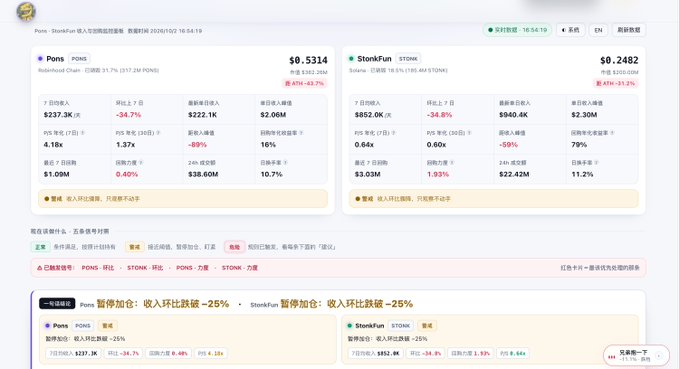The width and height of the screenshot is (679, 369).
Task: Click the info icon beside Pons 回购力度
Action: tap(141, 163)
